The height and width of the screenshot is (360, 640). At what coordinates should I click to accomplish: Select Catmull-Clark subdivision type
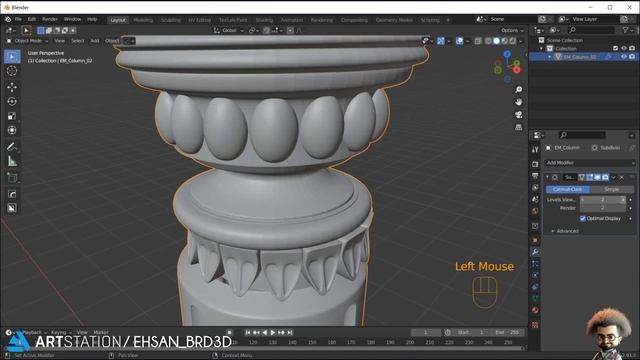click(568, 189)
